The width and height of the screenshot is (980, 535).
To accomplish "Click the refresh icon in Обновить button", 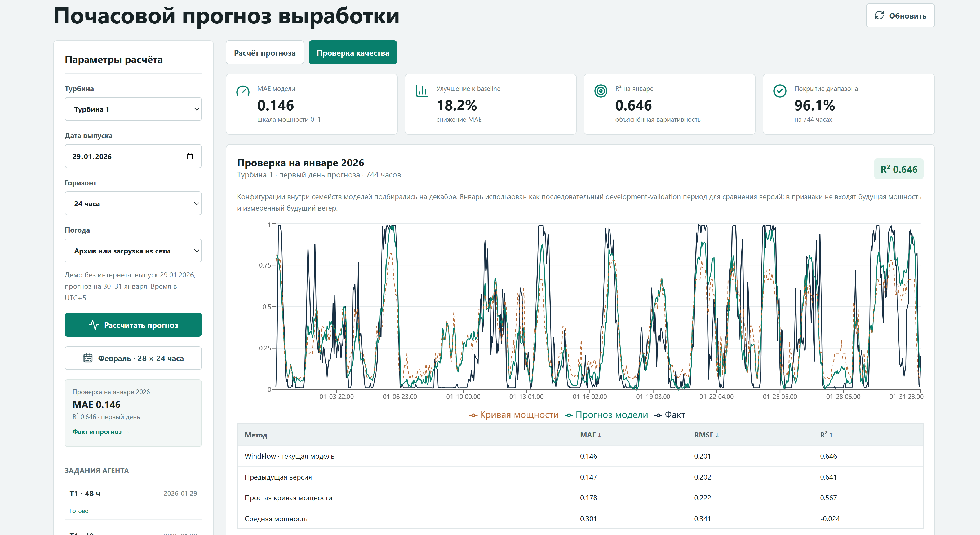I will click(x=879, y=16).
